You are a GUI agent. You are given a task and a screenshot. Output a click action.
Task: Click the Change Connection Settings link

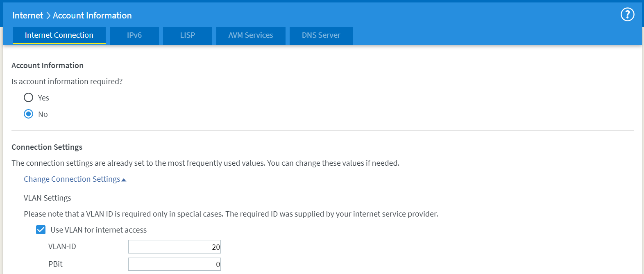pos(72,179)
